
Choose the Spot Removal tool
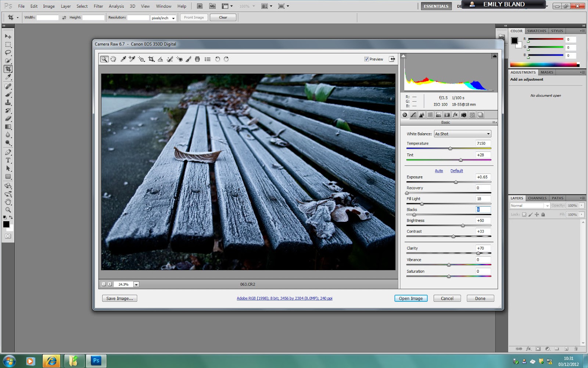[x=170, y=59]
